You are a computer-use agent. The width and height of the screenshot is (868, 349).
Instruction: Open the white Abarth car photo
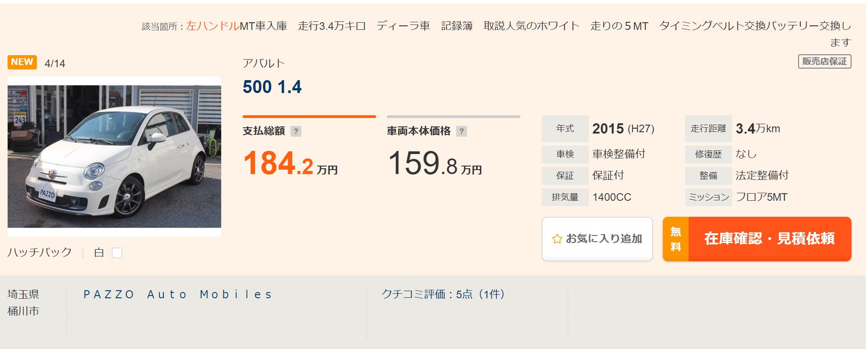pyautogui.click(x=114, y=156)
